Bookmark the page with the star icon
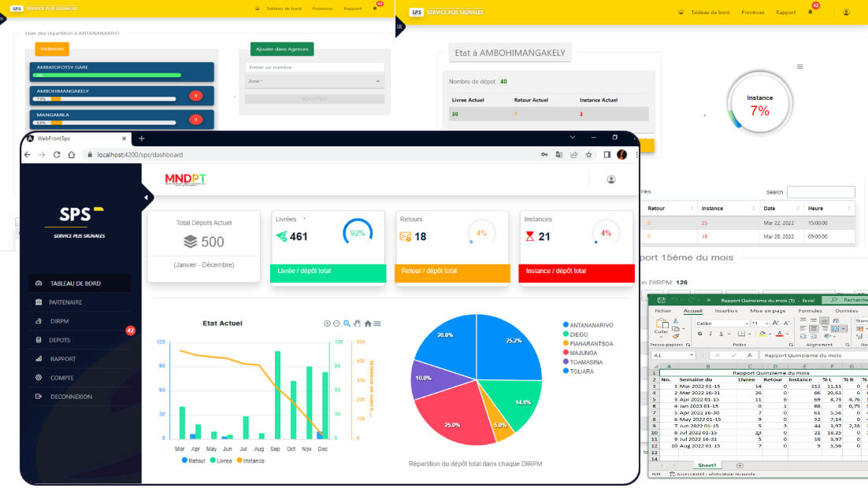 coord(588,155)
